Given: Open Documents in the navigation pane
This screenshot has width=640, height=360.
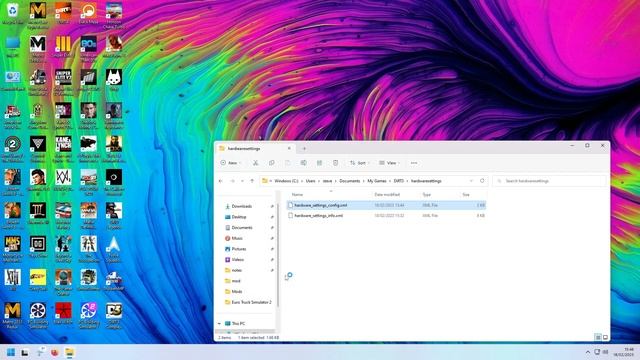Looking at the screenshot, I should (242, 228).
